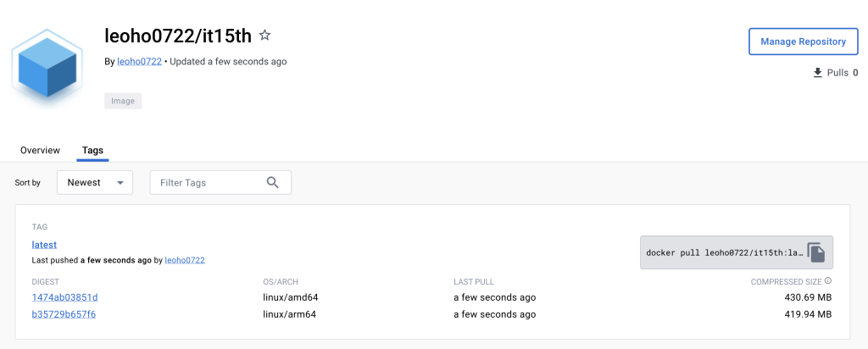Click leoho0722 link in Last pushed line
This screenshot has height=349, width=868.
[x=185, y=260]
